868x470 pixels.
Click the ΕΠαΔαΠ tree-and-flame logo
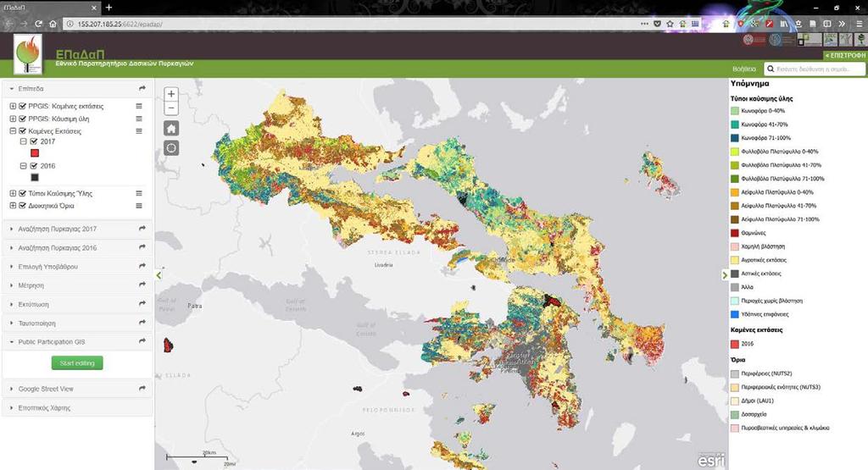28,53
